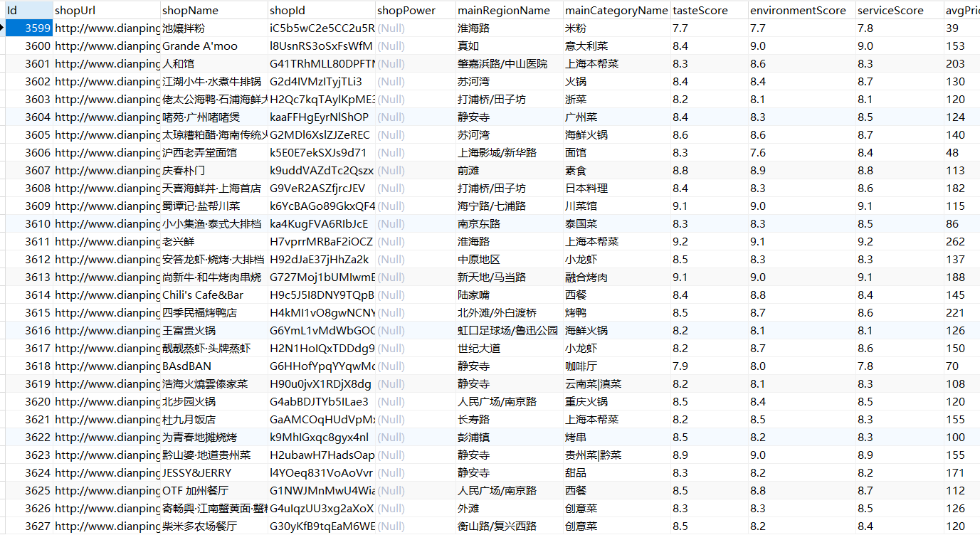Click the shopUrl cell in row 3618

107,366
